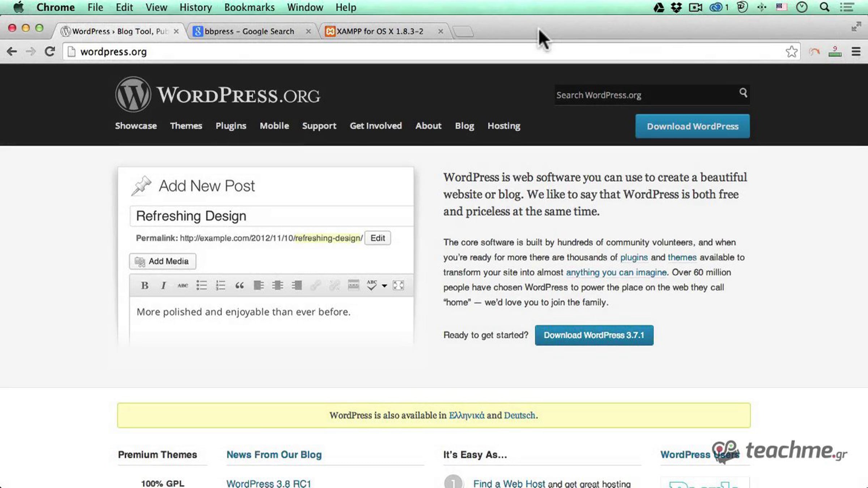Open the Bookmarks menu in menu bar

[249, 7]
